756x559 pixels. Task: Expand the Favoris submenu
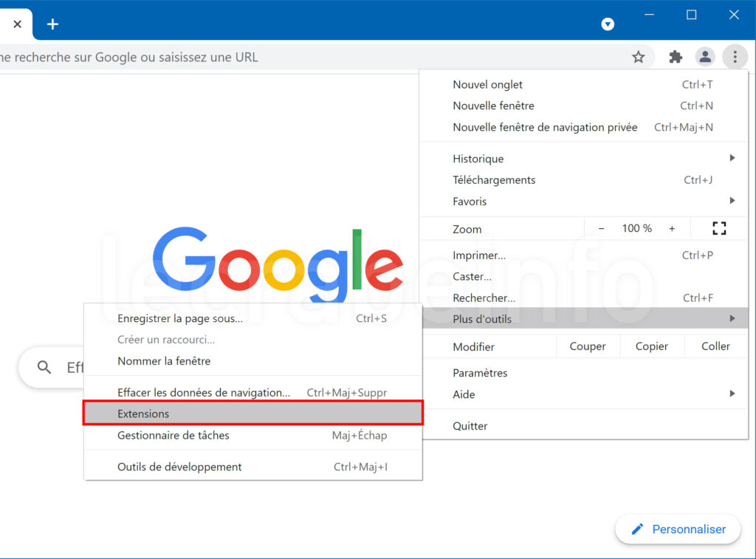(584, 201)
